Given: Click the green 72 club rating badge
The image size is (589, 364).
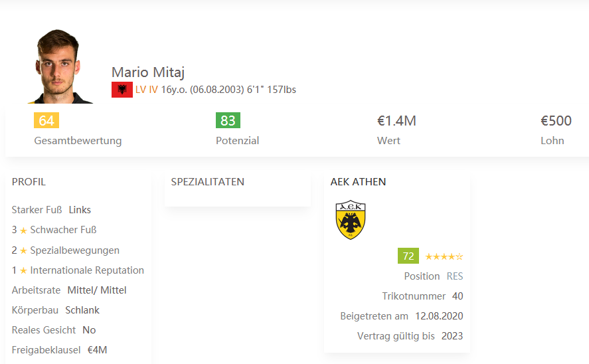Looking at the screenshot, I should click(x=408, y=256).
